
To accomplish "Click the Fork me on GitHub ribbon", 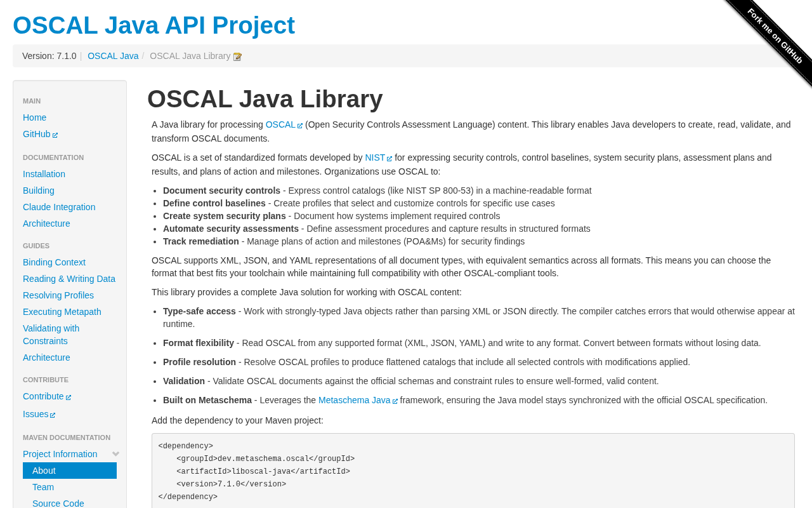I will (x=775, y=36).
